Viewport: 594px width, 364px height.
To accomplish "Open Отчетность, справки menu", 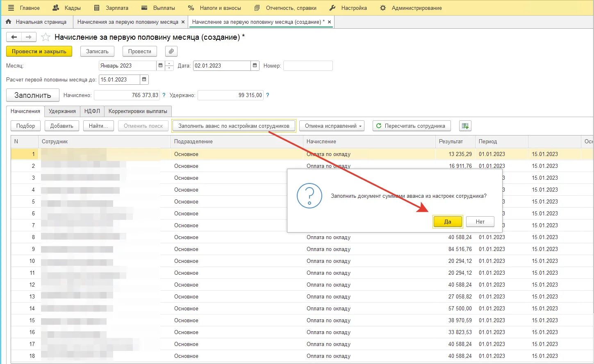I will (x=285, y=8).
